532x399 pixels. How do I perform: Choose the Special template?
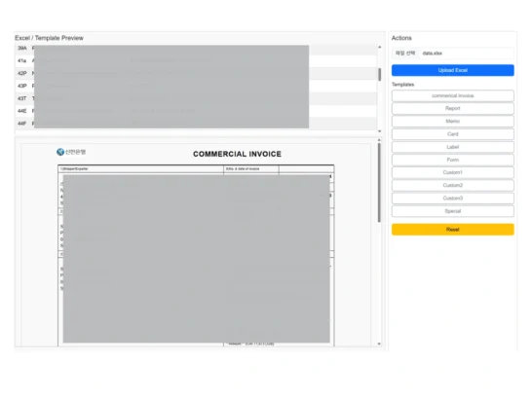tap(453, 211)
